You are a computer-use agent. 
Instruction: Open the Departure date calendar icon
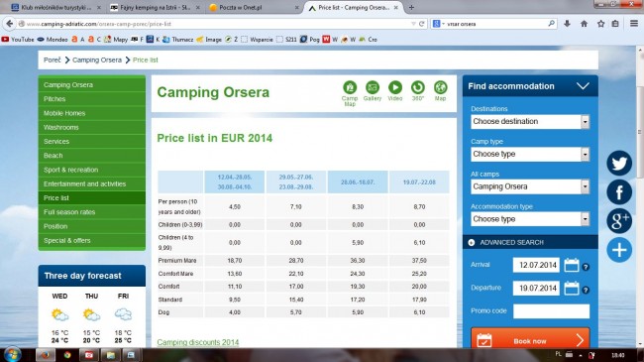click(x=572, y=288)
